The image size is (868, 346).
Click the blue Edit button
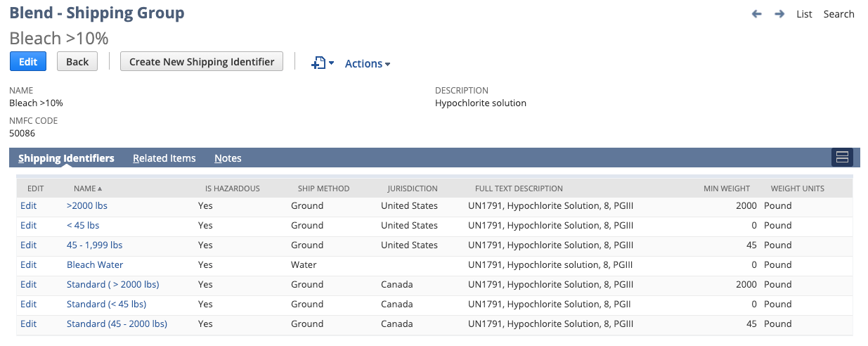click(28, 62)
